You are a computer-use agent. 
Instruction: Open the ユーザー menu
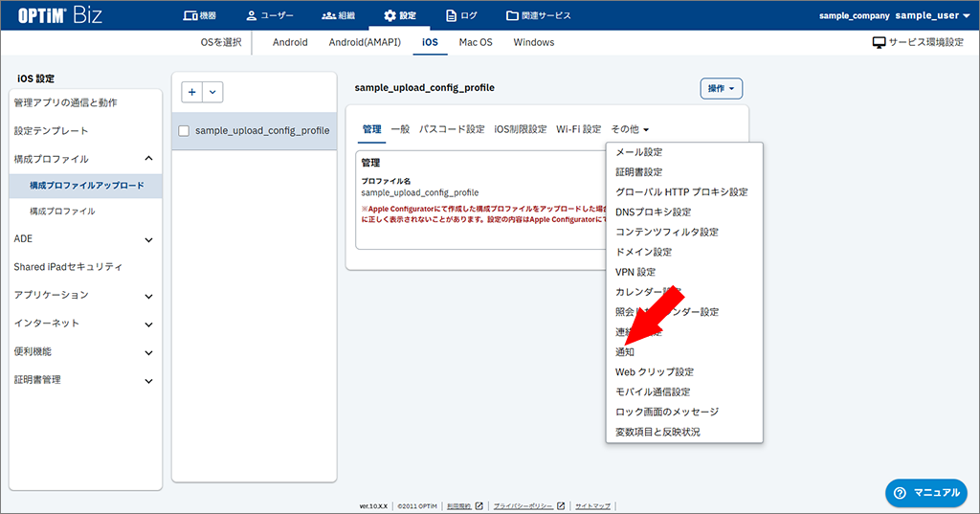click(x=269, y=15)
